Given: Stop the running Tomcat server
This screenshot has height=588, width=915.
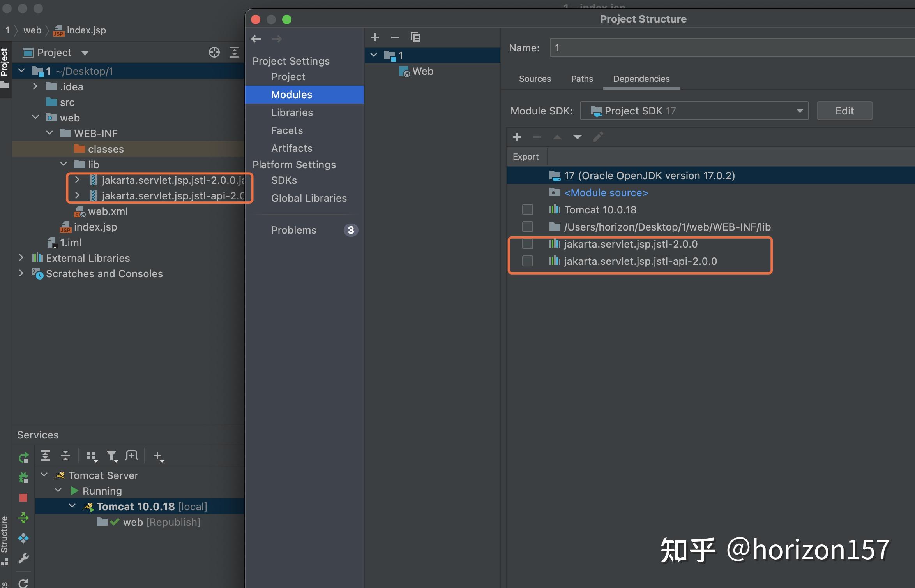Looking at the screenshot, I should click(23, 498).
